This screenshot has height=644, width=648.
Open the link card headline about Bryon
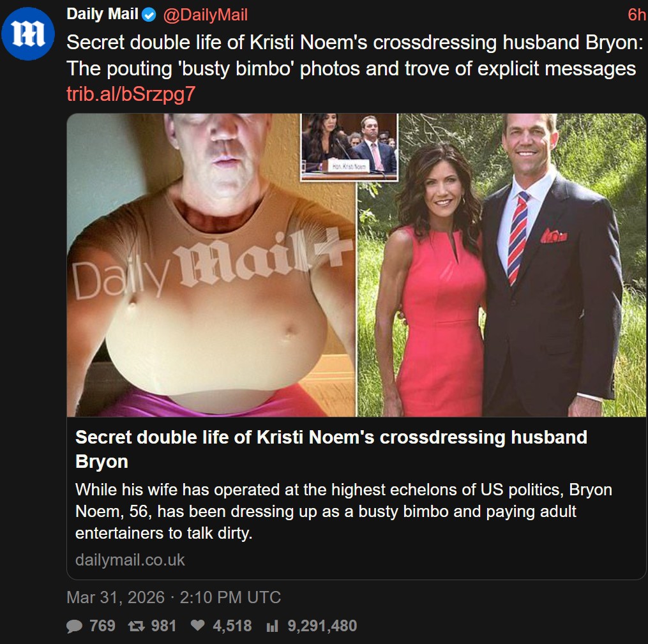331,449
